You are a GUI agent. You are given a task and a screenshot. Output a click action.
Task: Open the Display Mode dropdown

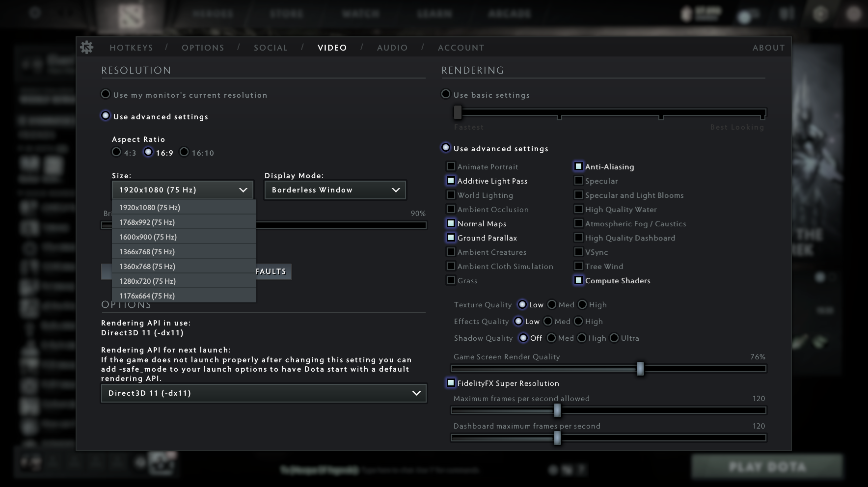coord(334,190)
